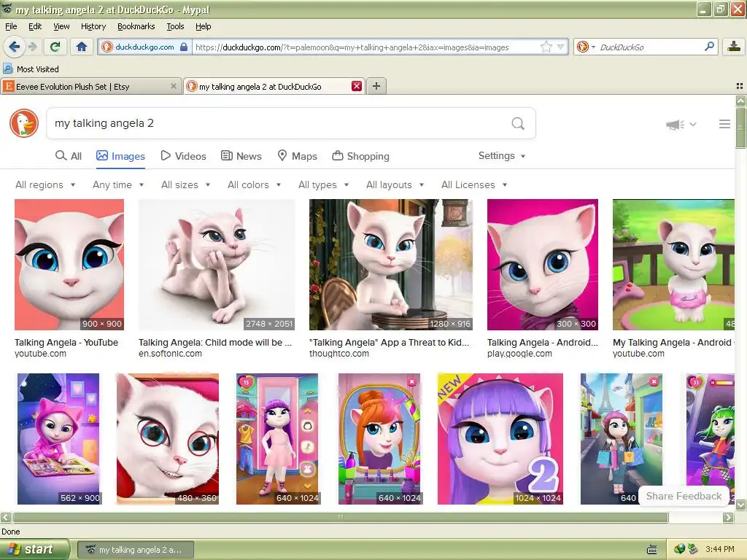This screenshot has width=747, height=560.
Task: Expand the Any time filter
Action: click(118, 184)
